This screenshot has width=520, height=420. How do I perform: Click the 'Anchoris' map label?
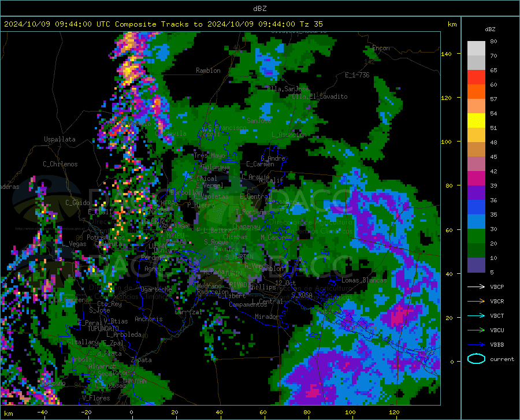(x=148, y=319)
